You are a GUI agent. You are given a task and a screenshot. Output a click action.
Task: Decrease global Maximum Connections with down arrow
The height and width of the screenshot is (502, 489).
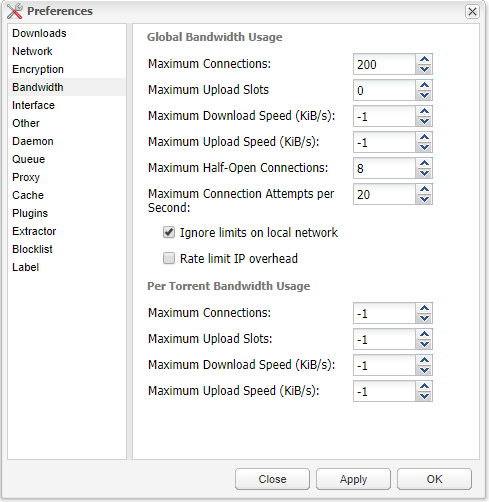pos(424,69)
